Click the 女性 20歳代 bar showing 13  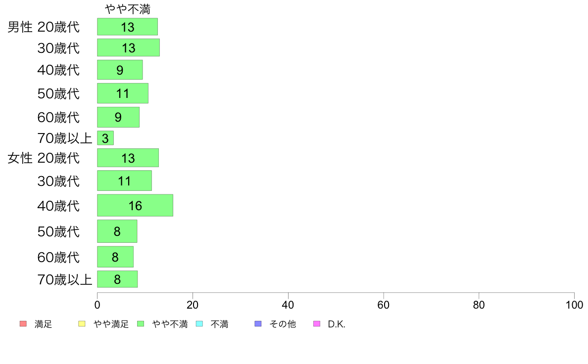pyautogui.click(x=128, y=158)
